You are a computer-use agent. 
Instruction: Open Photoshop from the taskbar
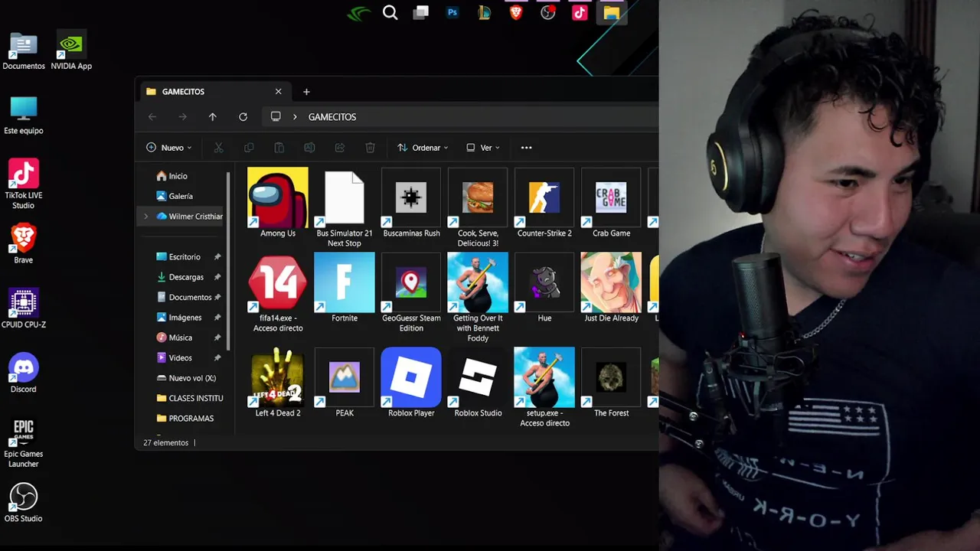pyautogui.click(x=452, y=12)
